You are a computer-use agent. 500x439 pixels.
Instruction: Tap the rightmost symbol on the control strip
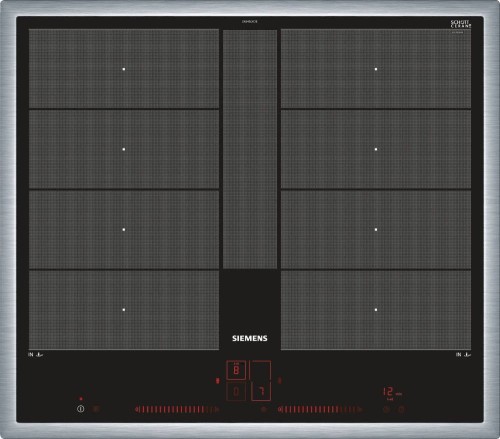[401, 409]
